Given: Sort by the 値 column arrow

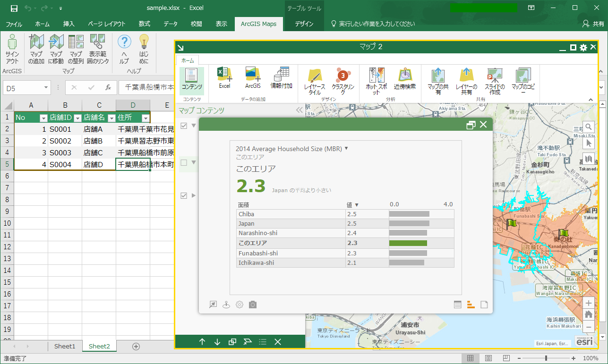Looking at the screenshot, I should tap(357, 205).
